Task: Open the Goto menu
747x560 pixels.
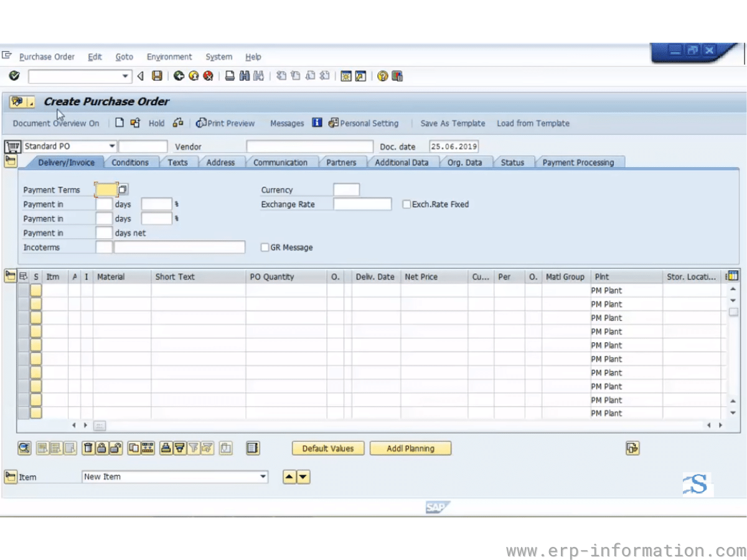Action: point(125,57)
